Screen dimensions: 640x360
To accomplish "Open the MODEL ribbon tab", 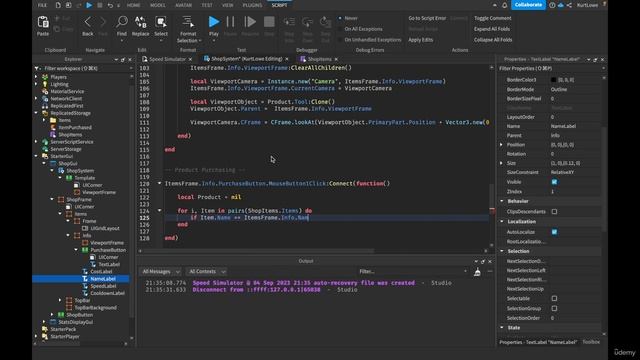I will (x=158, y=5).
